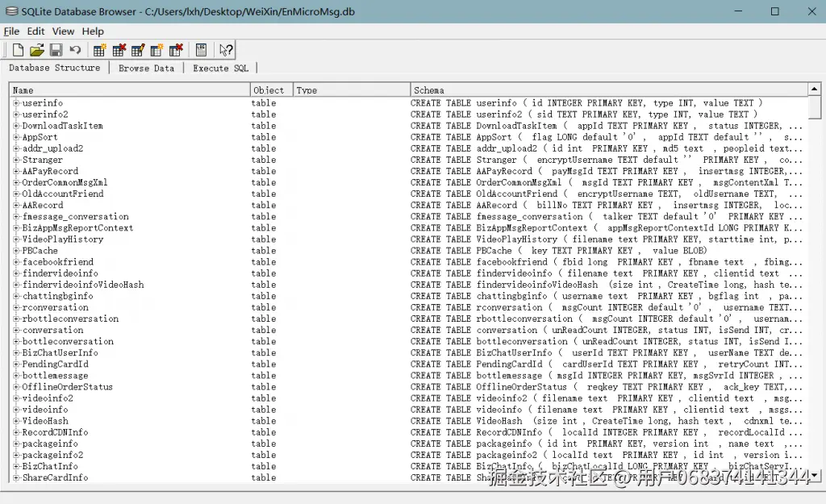The image size is (826, 504).
Task: Open the SQL log window icon
Action: point(201,50)
